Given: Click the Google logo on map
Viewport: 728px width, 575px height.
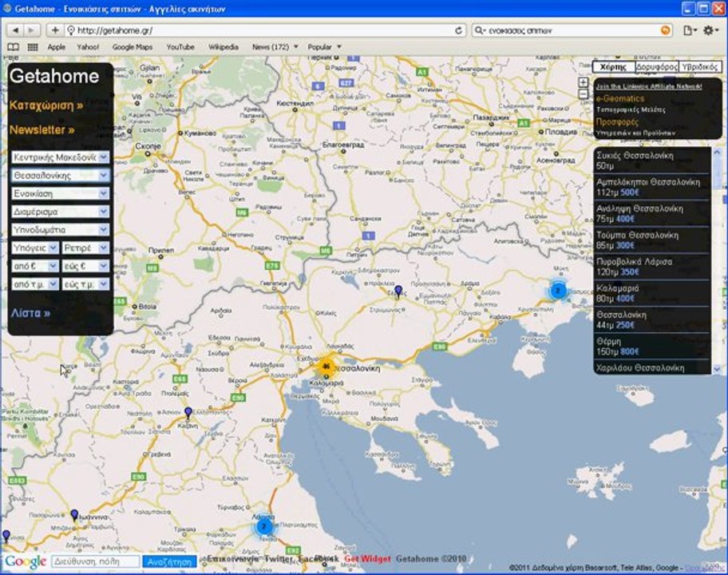Looking at the screenshot, I should [x=25, y=561].
